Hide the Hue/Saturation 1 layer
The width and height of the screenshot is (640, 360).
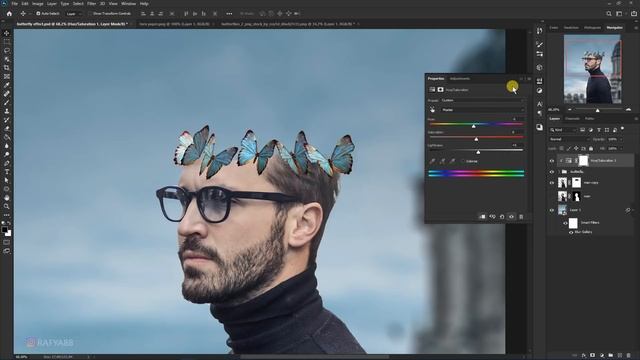point(552,161)
